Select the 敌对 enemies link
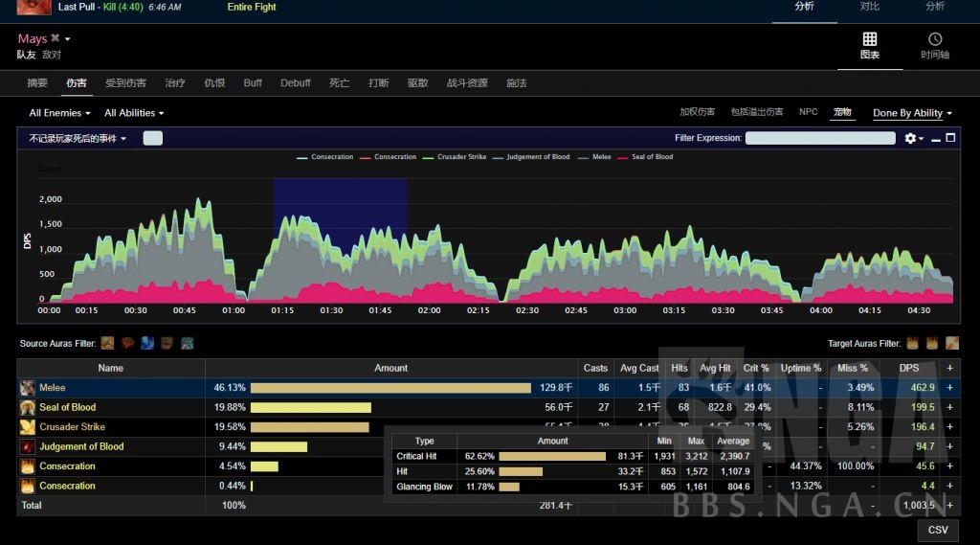The width and height of the screenshot is (980, 545). coord(52,55)
